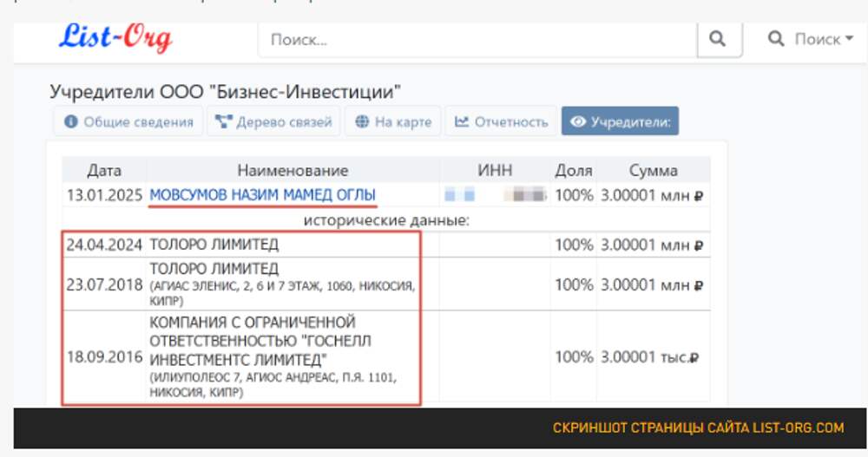Expand the Поиск dropdown menu
The height and width of the screenshot is (457, 868).
click(811, 39)
